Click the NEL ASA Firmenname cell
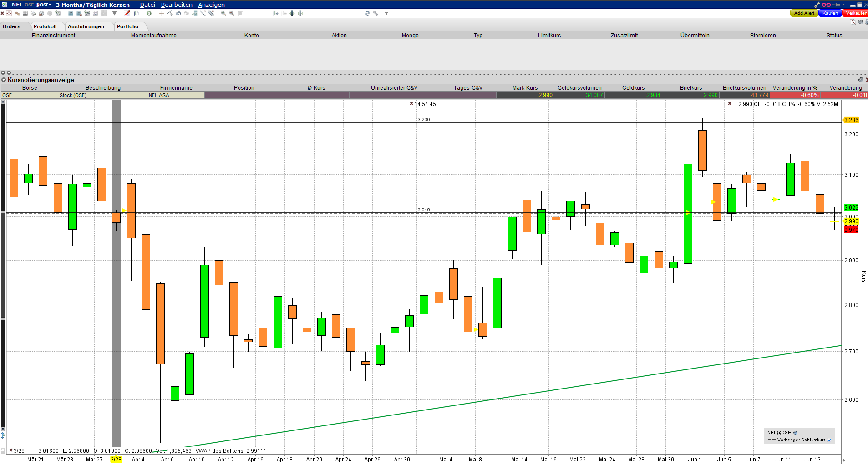Image resolution: width=868 pixels, height=466 pixels. click(x=176, y=95)
